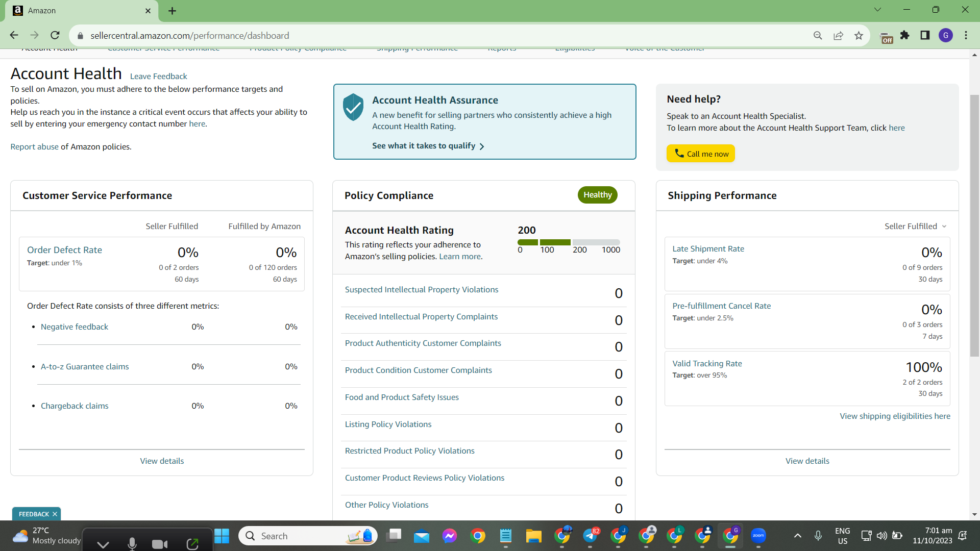Open Telegram from the taskbar
The width and height of the screenshot is (980, 551).
[x=591, y=536]
